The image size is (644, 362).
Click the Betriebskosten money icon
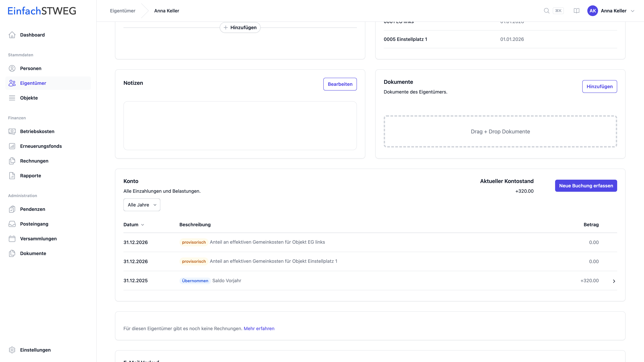tap(12, 131)
